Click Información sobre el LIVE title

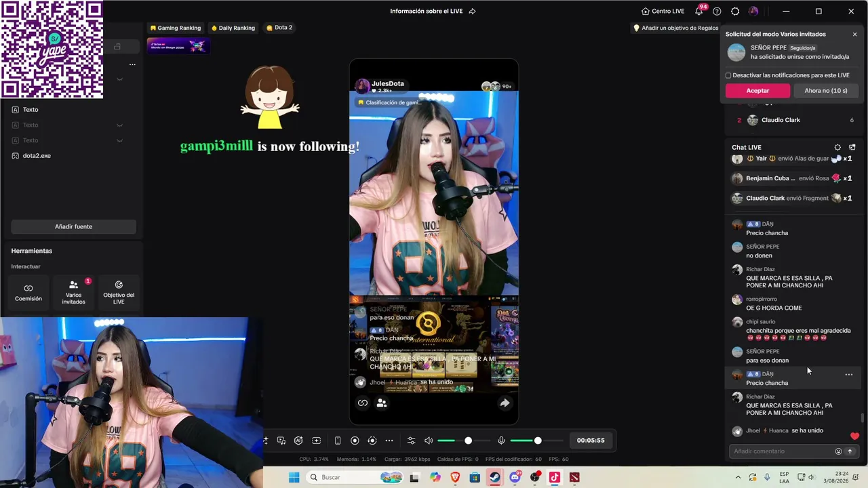[427, 11]
